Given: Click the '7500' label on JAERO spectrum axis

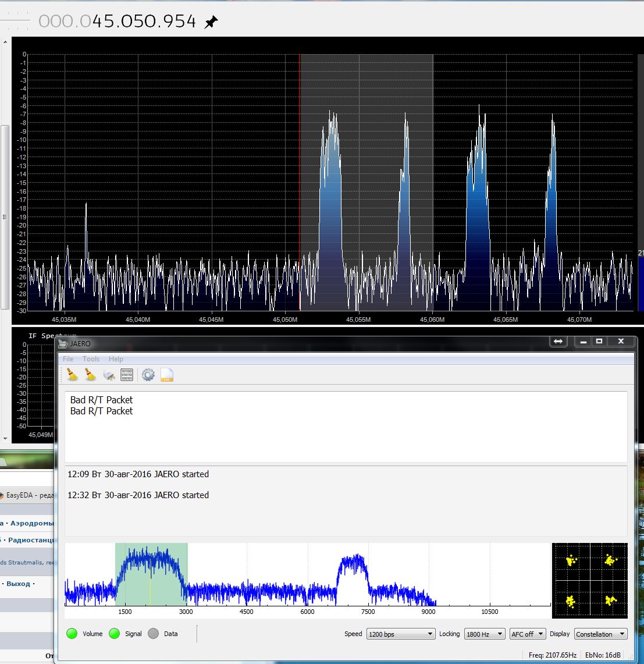Looking at the screenshot, I should click(x=368, y=612).
